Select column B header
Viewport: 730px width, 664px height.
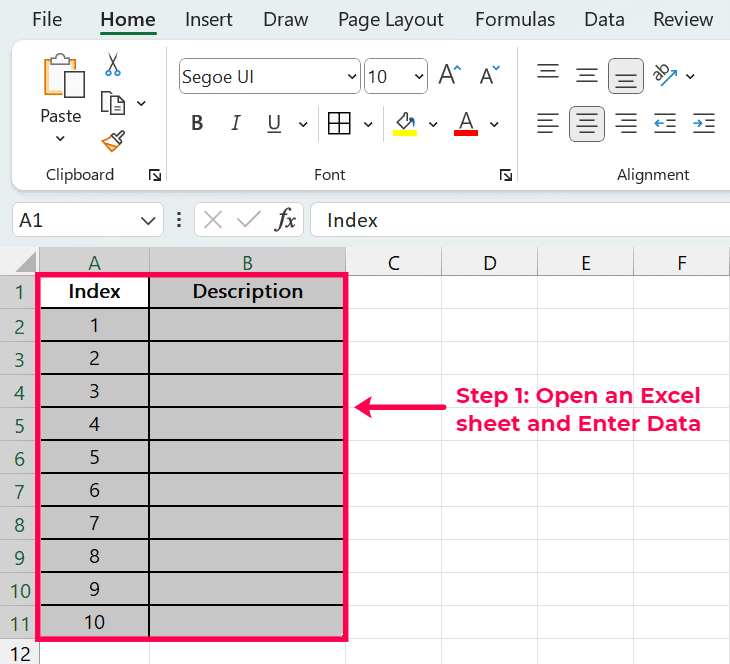[248, 262]
